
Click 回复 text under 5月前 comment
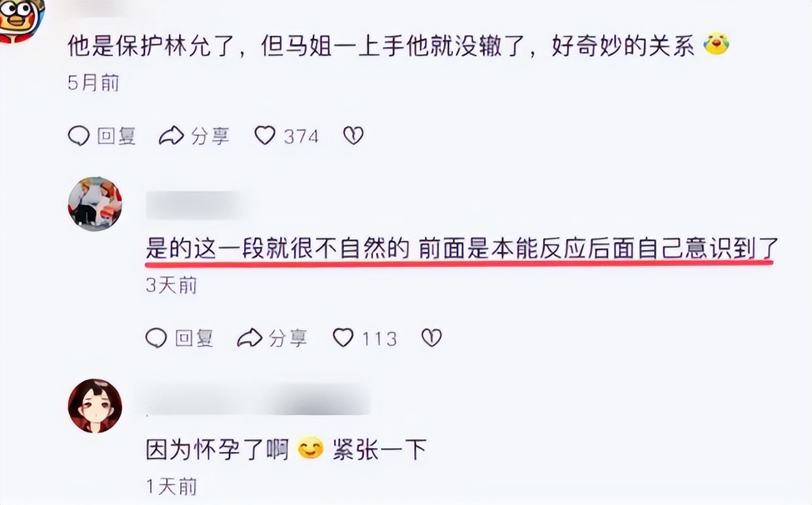117,136
